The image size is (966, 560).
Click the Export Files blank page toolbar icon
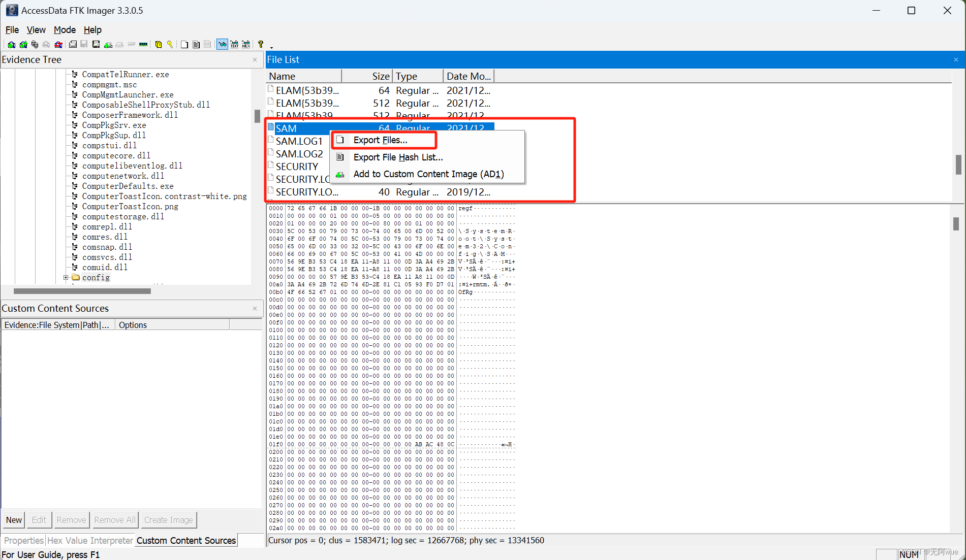pyautogui.click(x=184, y=45)
